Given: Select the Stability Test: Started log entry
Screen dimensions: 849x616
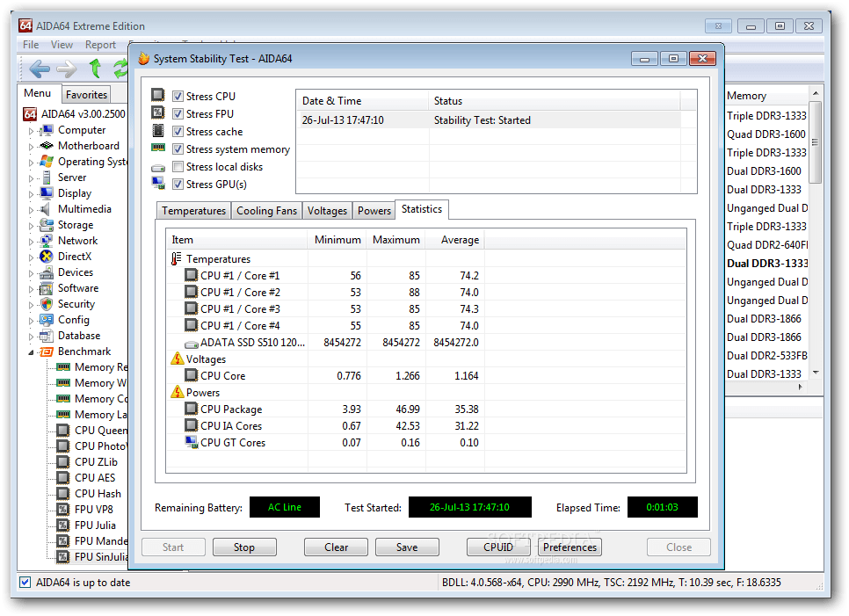Looking at the screenshot, I should point(489,120).
